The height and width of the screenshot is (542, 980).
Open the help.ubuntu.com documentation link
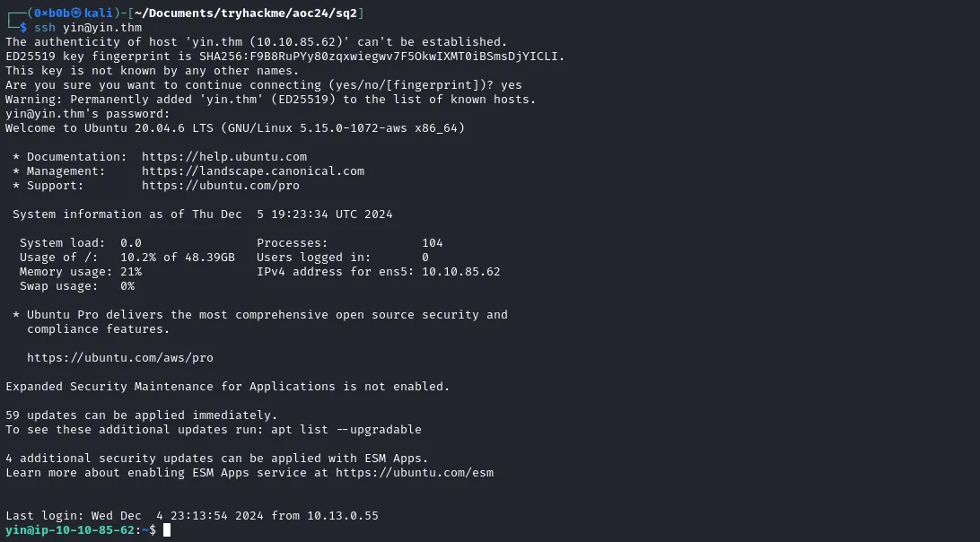[223, 157]
